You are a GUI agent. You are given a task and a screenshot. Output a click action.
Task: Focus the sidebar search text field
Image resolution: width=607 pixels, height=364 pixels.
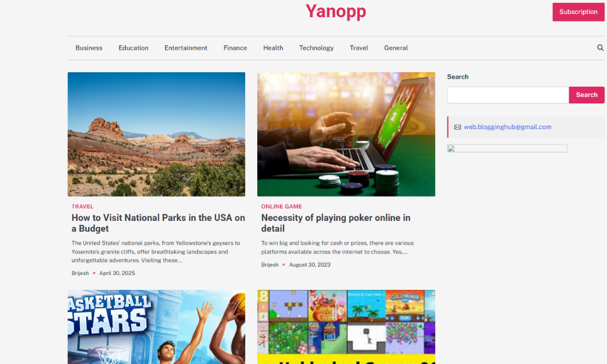(508, 95)
